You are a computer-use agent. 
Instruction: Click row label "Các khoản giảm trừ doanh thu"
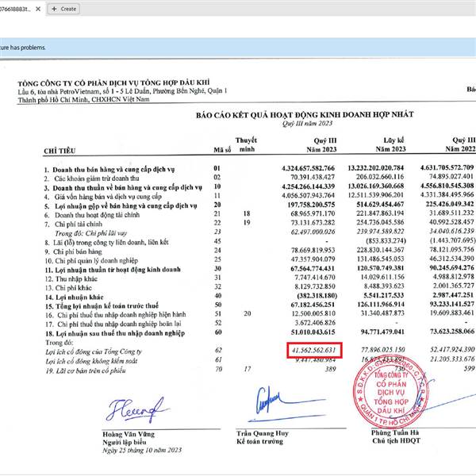click(97, 178)
